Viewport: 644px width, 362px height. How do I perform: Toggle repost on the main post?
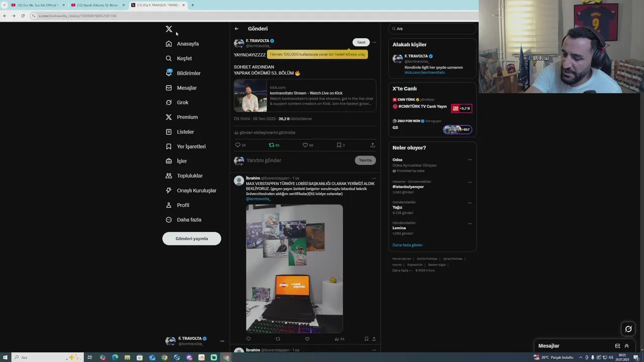pyautogui.click(x=272, y=145)
